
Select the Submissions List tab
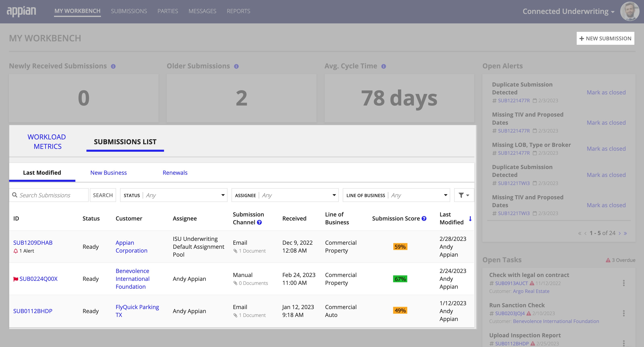[x=125, y=142]
